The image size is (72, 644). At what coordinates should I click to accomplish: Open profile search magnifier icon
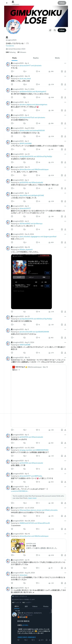tap(55, 30)
